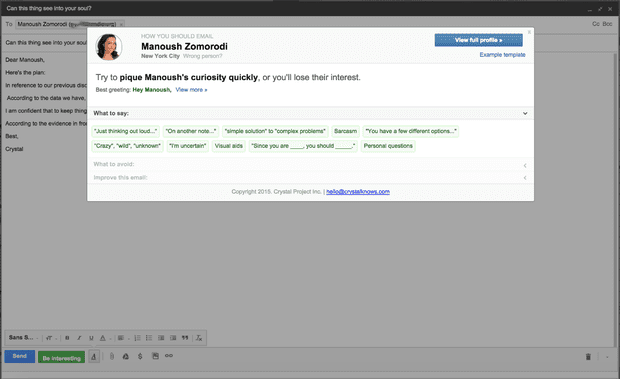Click the Wrong person? link

pyautogui.click(x=202, y=56)
